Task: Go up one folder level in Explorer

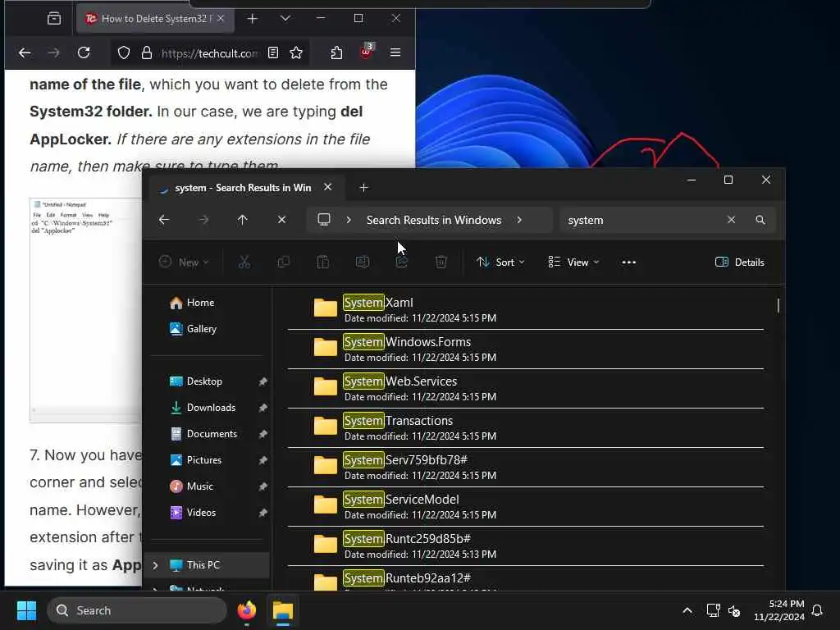Action: point(242,220)
